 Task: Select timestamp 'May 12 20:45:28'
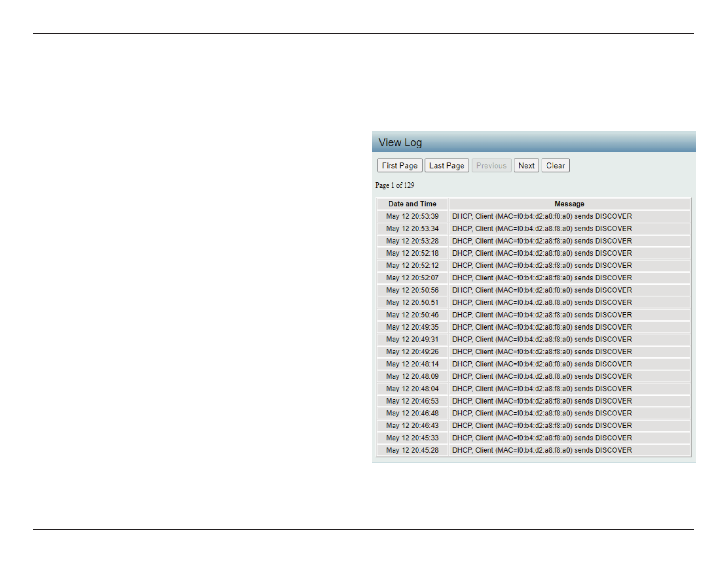pos(412,450)
